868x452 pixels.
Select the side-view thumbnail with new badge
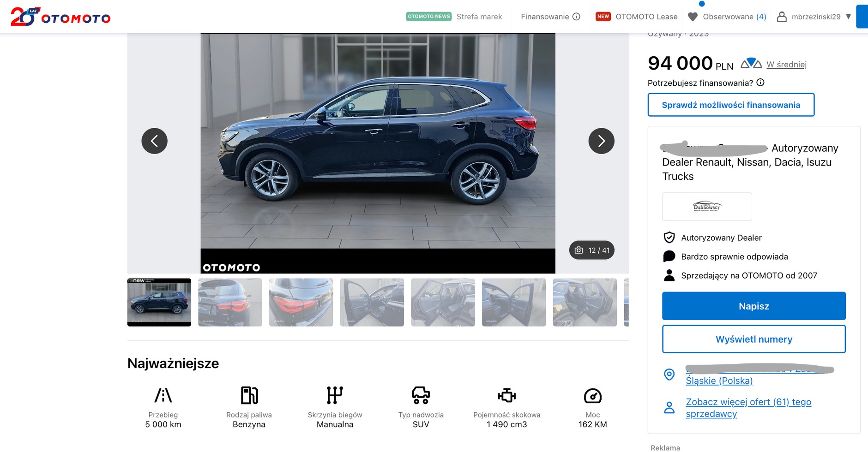click(159, 302)
